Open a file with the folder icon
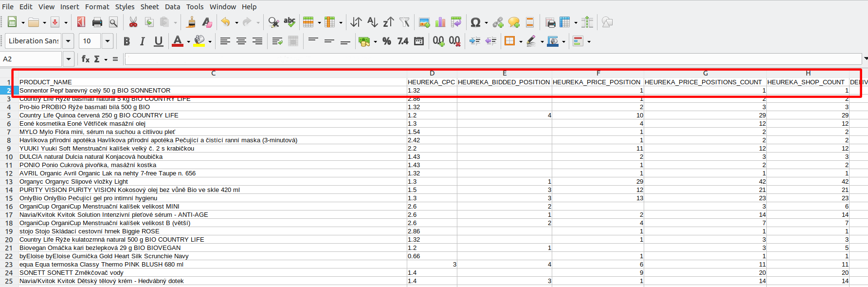The width and height of the screenshot is (868, 287). point(34,22)
